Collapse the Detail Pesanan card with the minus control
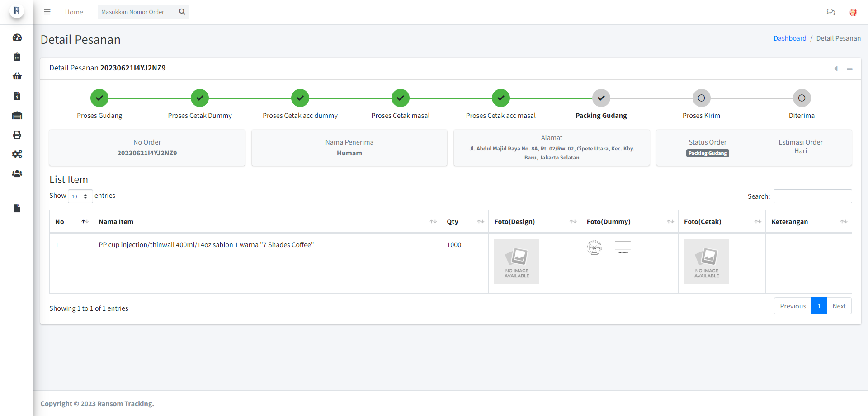 (850, 69)
